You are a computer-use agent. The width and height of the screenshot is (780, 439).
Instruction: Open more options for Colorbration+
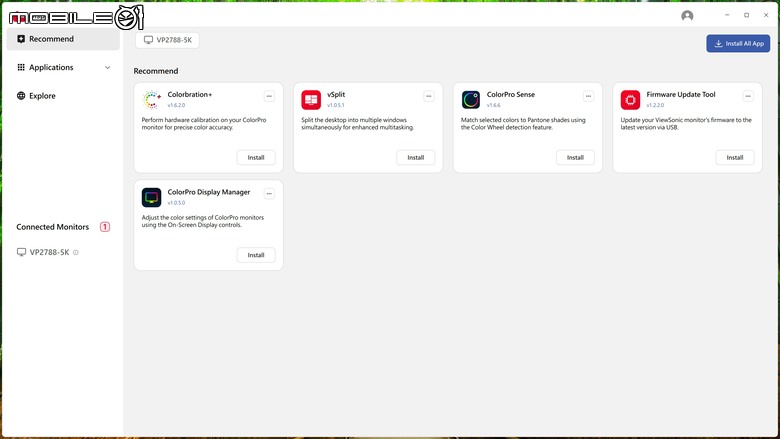pyautogui.click(x=269, y=96)
